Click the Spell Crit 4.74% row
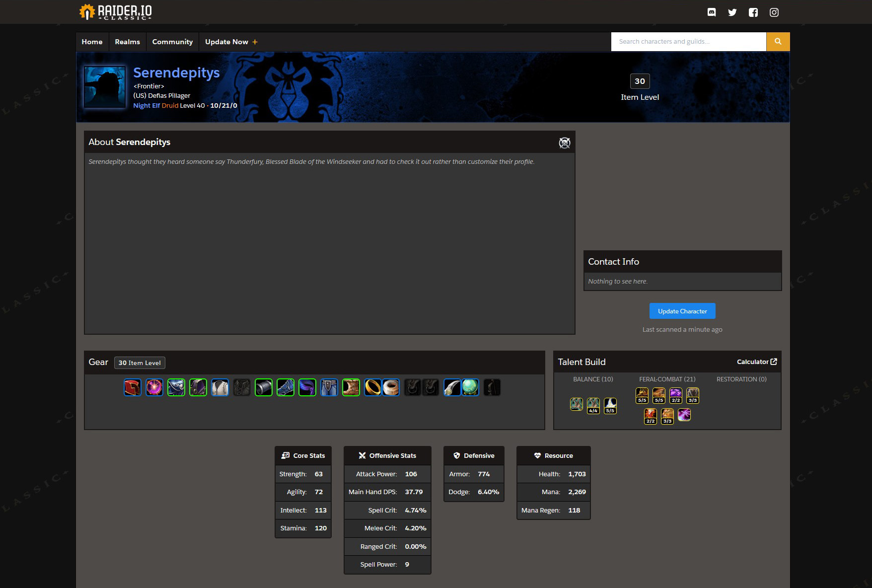 coord(387,510)
